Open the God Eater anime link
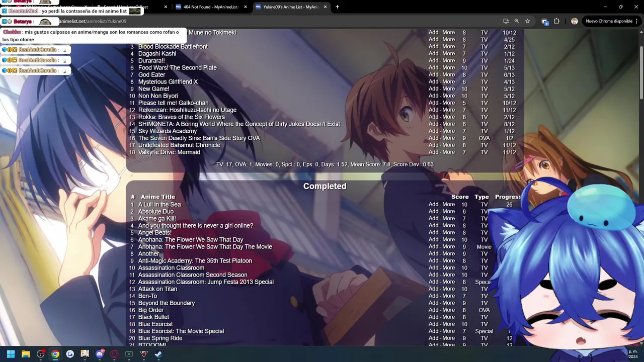The image size is (644, 362). pos(151,75)
